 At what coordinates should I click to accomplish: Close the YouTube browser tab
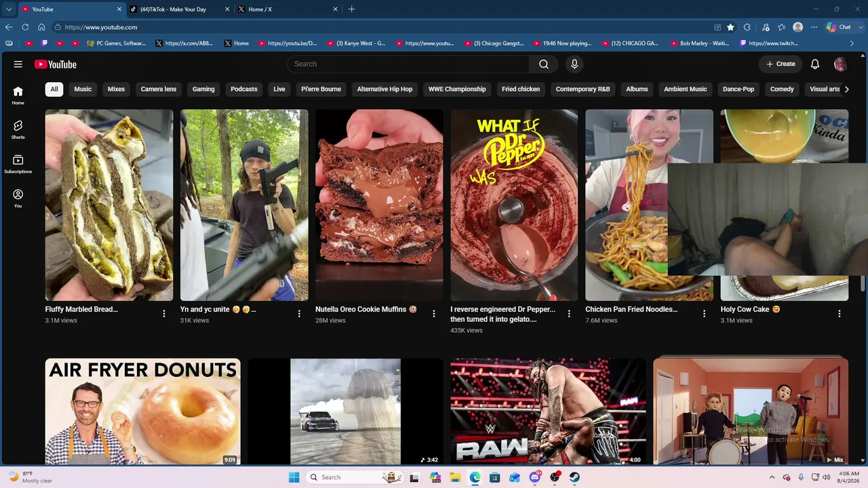[119, 9]
